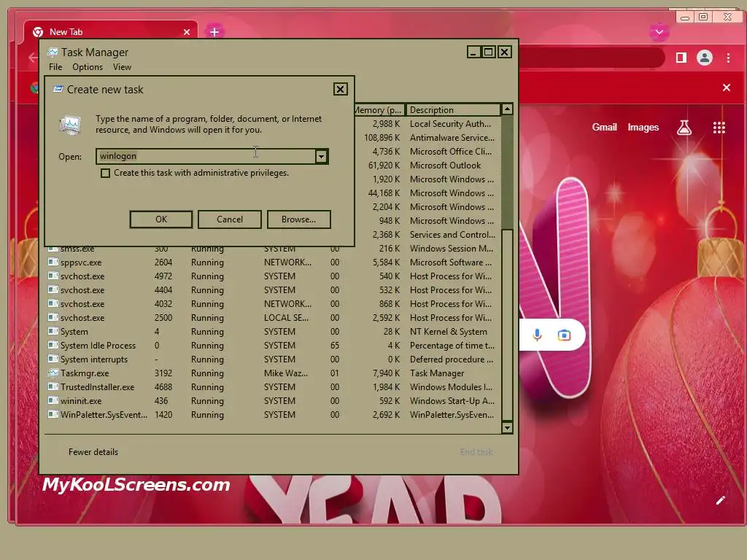Select the sppsvc.exe process row
Screen dimensions: 747x560
(274, 262)
